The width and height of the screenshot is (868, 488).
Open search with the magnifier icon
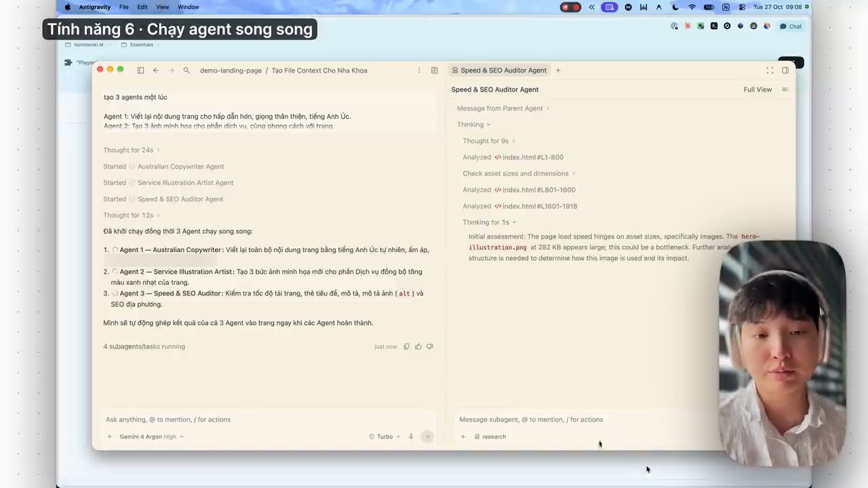[x=186, y=70]
